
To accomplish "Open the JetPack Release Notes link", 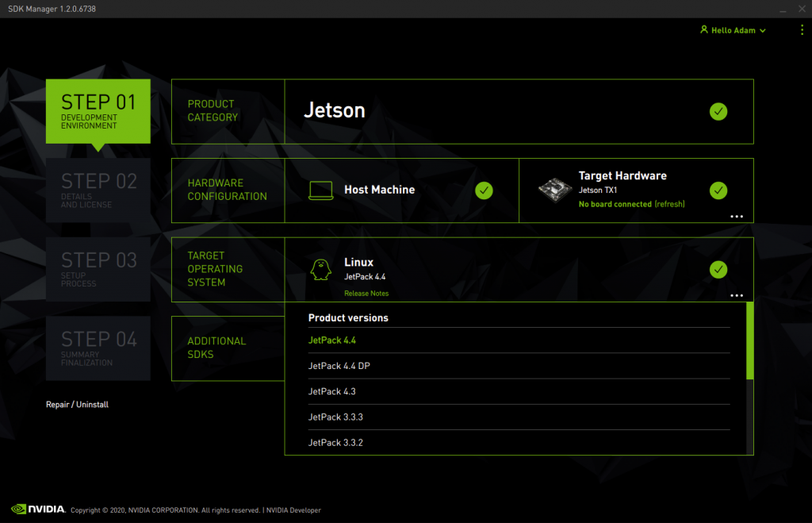I will click(366, 294).
